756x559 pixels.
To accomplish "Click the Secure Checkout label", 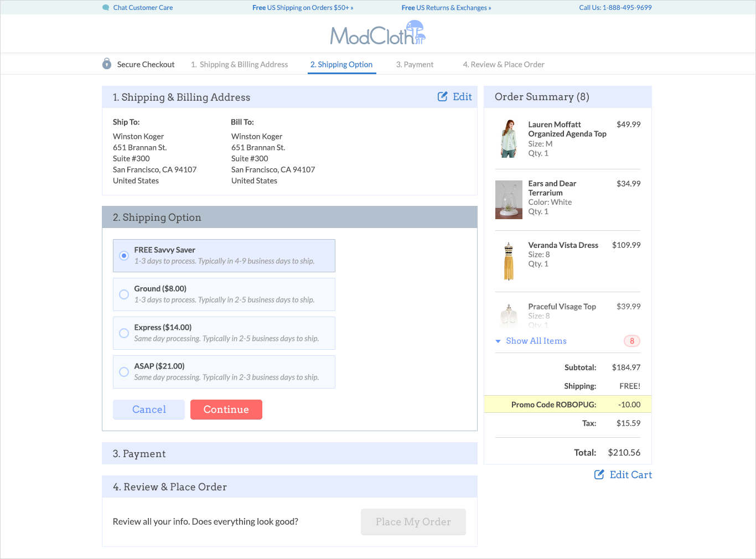I will [x=146, y=64].
